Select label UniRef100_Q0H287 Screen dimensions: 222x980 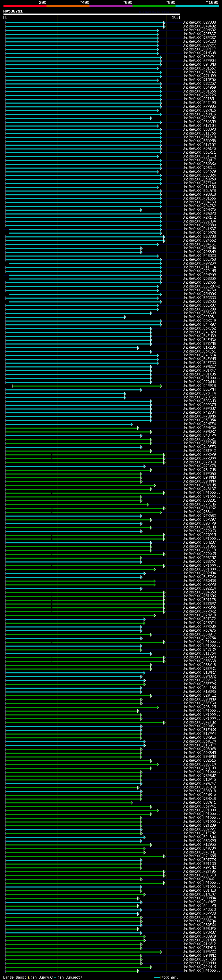[x=199, y=543]
